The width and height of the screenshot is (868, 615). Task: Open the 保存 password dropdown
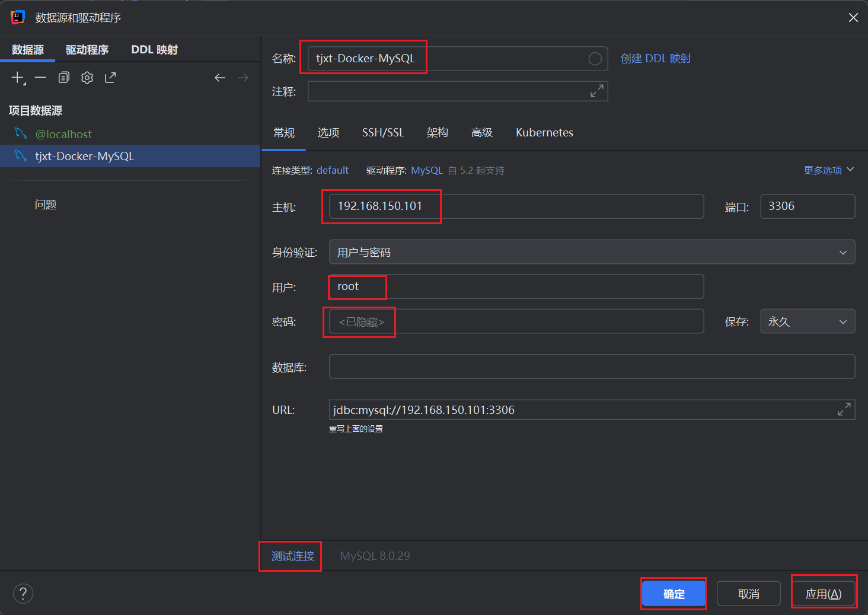tap(808, 321)
